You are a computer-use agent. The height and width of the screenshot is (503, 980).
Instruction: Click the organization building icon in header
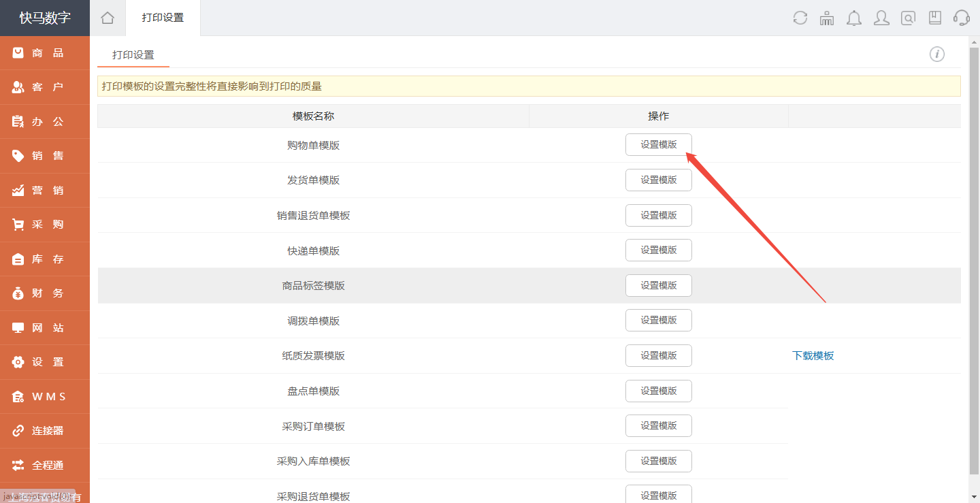(x=827, y=18)
